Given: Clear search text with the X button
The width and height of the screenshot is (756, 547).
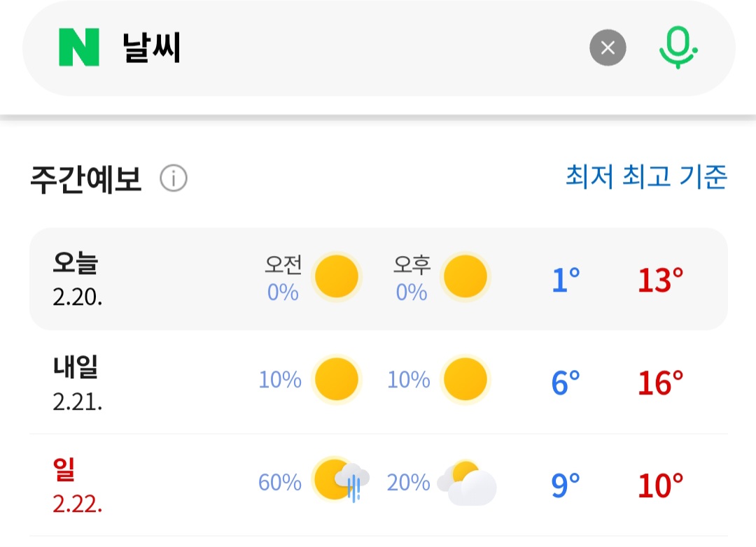Looking at the screenshot, I should pyautogui.click(x=608, y=48).
